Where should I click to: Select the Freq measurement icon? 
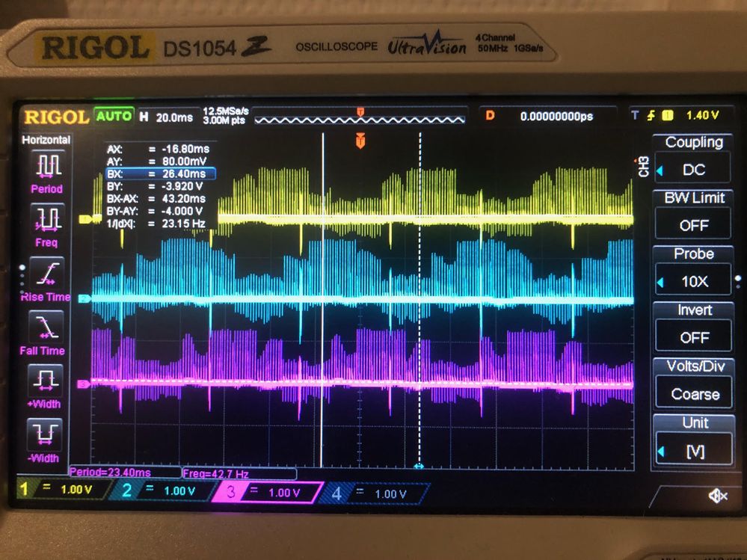(x=48, y=219)
